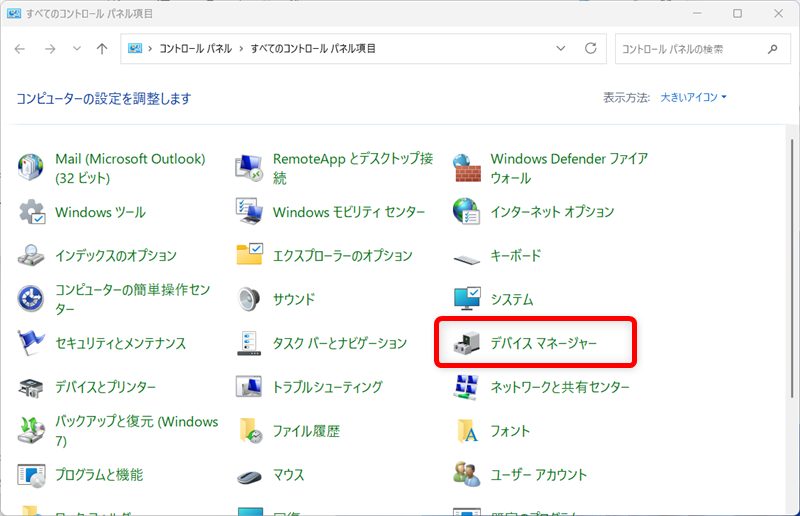Open the デバイスとプリンター icon

[31, 387]
